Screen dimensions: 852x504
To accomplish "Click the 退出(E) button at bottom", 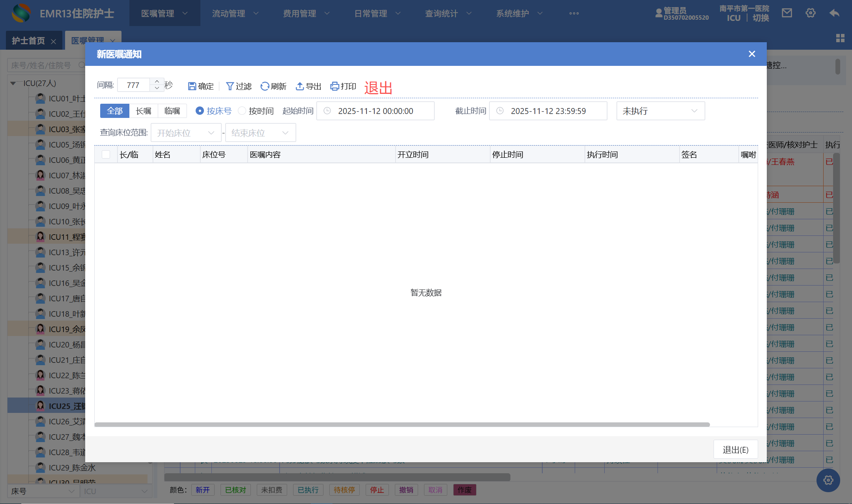I will tap(735, 450).
